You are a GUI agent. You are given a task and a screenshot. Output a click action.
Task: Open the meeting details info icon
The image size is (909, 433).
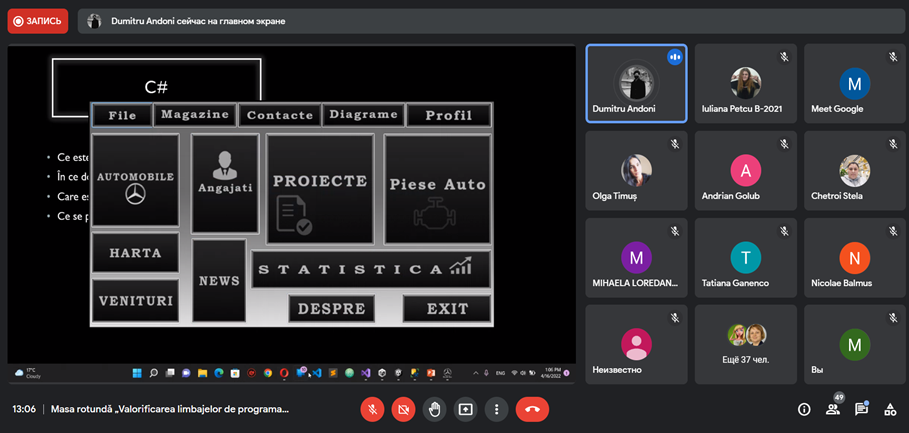click(804, 409)
